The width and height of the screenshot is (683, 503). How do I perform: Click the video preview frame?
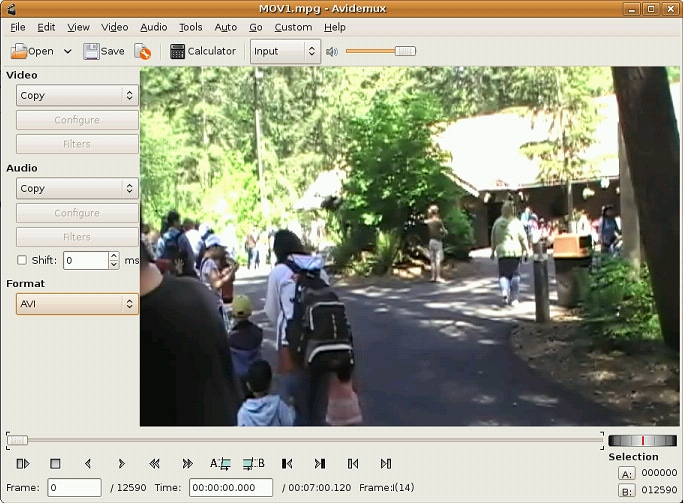(x=409, y=246)
